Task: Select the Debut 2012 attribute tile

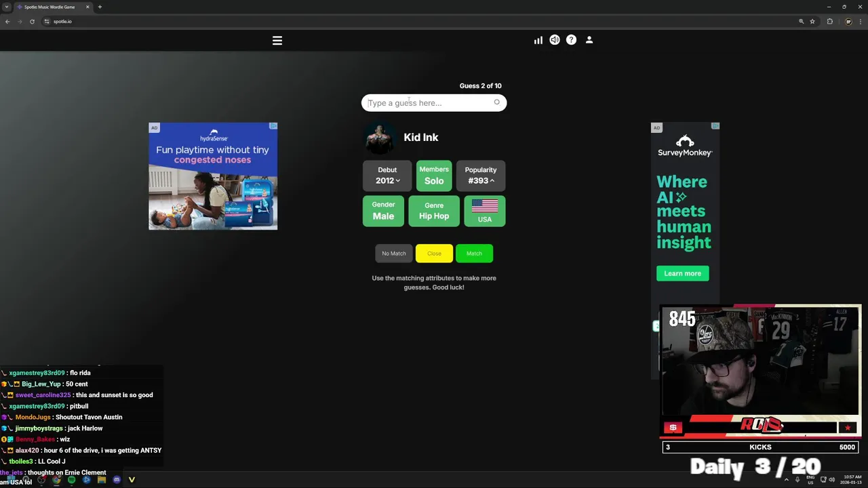Action: tap(387, 176)
